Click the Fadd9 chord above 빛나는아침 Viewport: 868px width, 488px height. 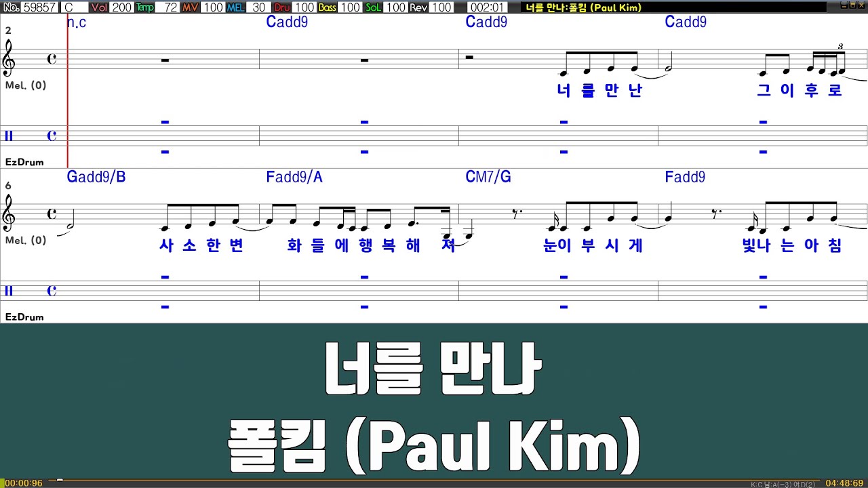click(x=686, y=178)
